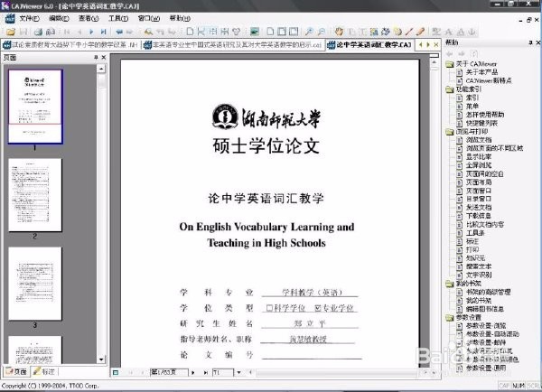
Task: Select page 2 thumbnail
Action: coord(35,195)
